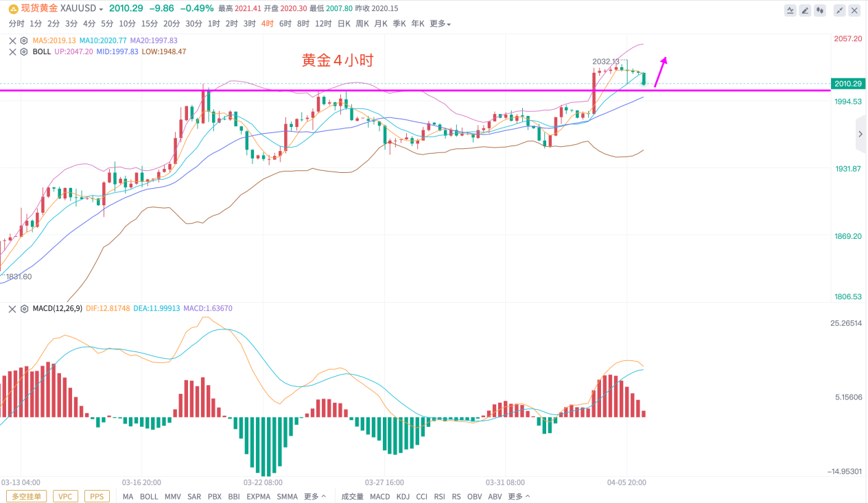Expand 更多 after SMMA in main indicators

pos(314,496)
